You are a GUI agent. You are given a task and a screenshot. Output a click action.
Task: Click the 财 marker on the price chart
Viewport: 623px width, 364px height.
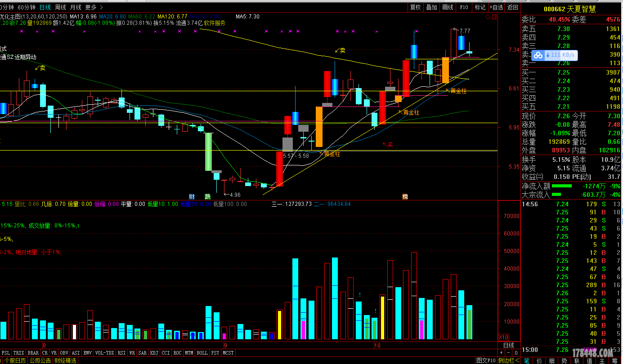pos(192,196)
